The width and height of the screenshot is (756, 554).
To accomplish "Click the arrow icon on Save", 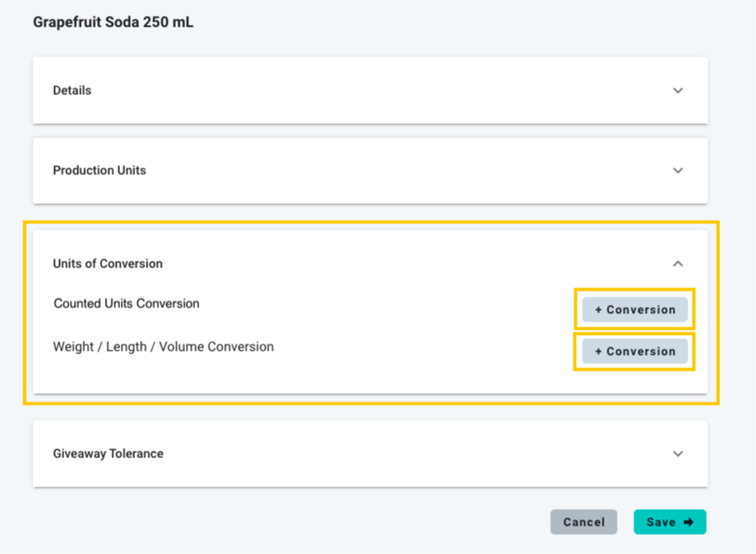I will [x=689, y=522].
